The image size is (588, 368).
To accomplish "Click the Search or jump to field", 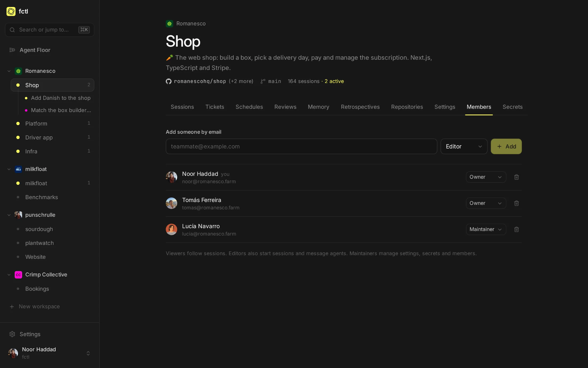I will click(49, 30).
